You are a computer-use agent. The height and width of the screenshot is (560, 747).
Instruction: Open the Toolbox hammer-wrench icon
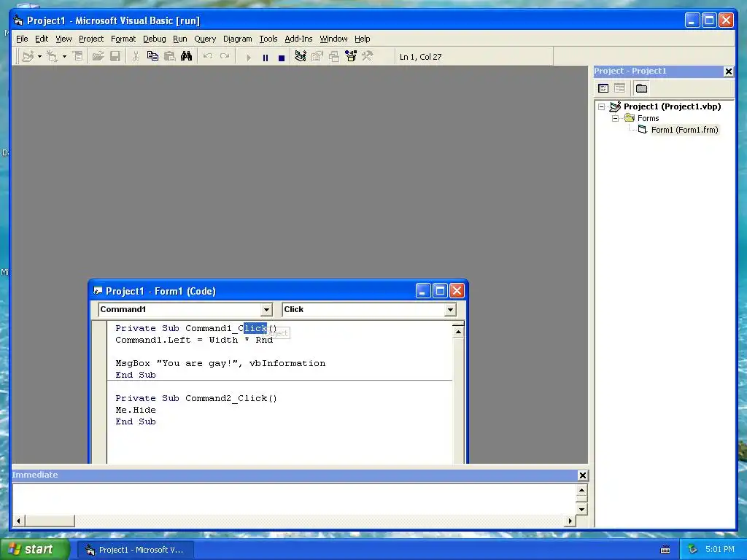tap(368, 57)
